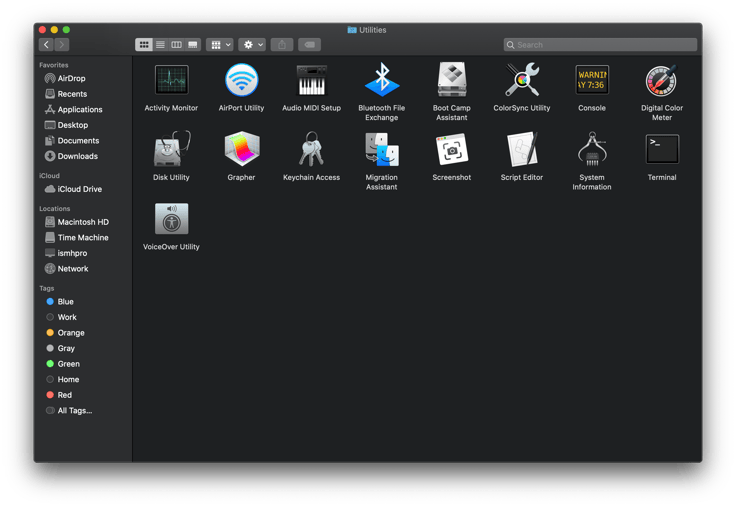736x507 pixels.
Task: Open System Information icon
Action: [x=592, y=149]
